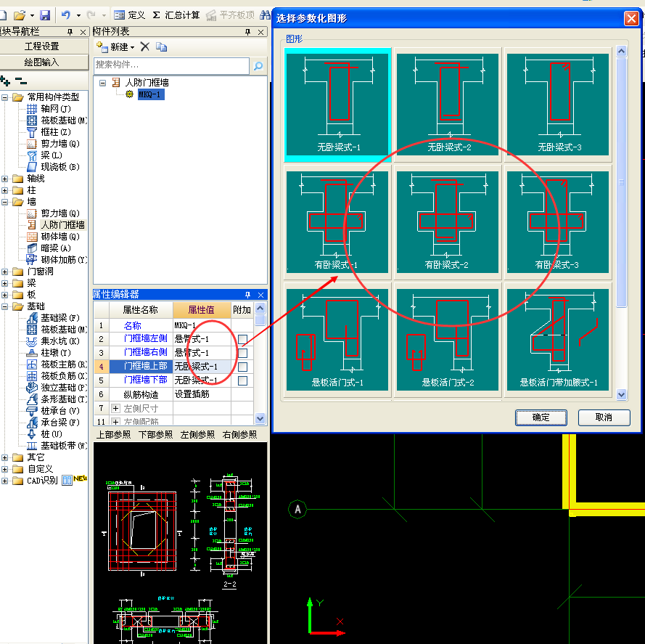
Task: Expand 左侧尺寸 property row
Action: pyautogui.click(x=115, y=409)
